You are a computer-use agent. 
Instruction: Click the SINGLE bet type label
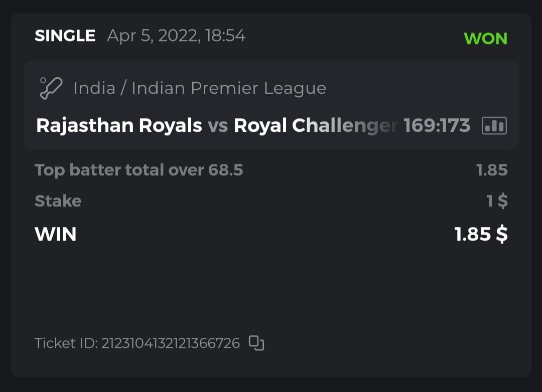pos(65,36)
